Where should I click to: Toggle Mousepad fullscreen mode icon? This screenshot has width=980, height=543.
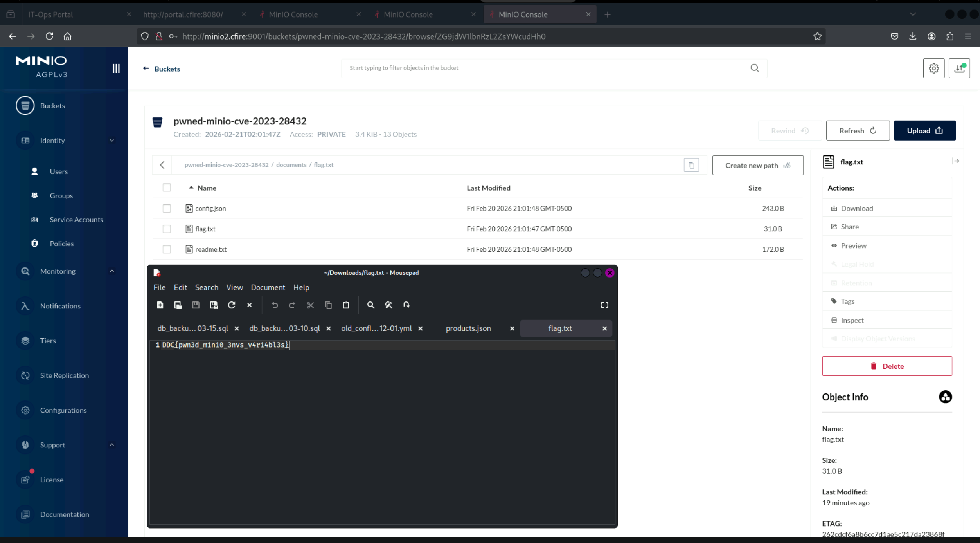click(x=604, y=305)
